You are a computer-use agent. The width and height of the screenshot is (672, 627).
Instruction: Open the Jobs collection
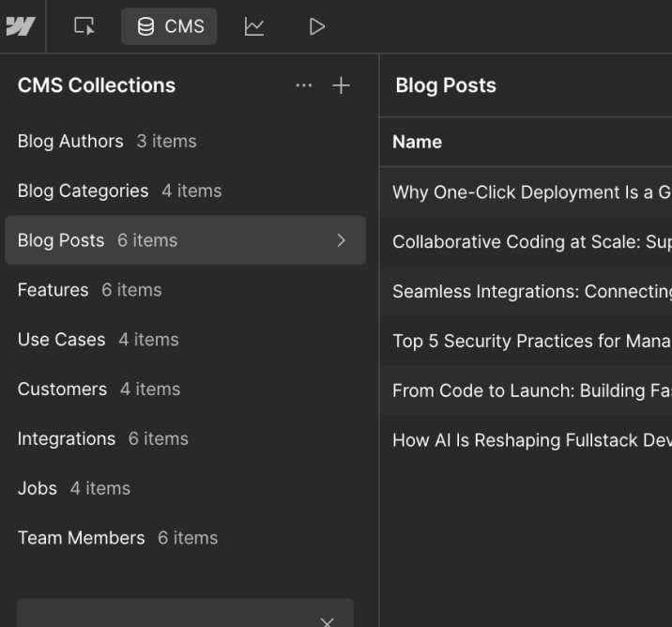[185, 489]
